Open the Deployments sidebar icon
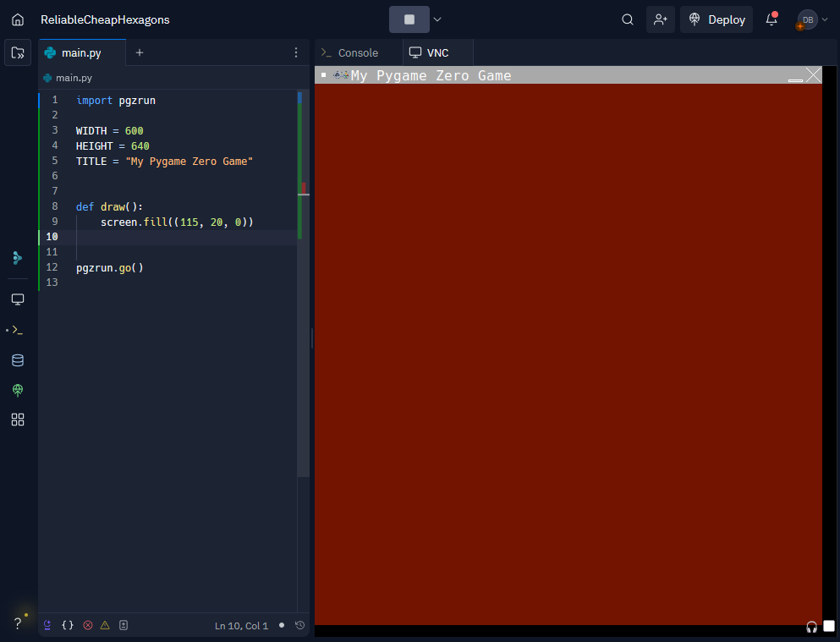 pos(18,390)
